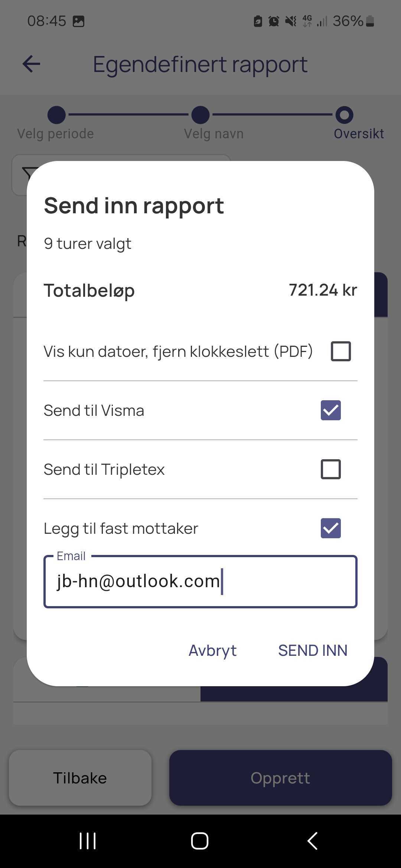The width and height of the screenshot is (401, 868).
Task: Uncheck Send til Visma checkbox
Action: tap(331, 410)
